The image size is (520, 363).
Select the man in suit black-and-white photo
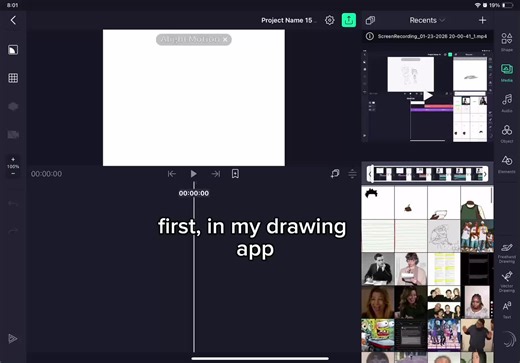click(378, 269)
